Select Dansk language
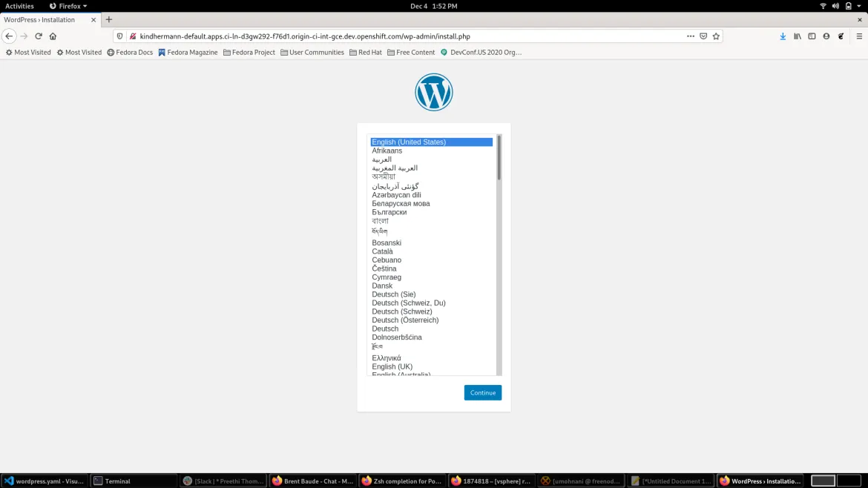The width and height of the screenshot is (868, 488). coord(431,286)
